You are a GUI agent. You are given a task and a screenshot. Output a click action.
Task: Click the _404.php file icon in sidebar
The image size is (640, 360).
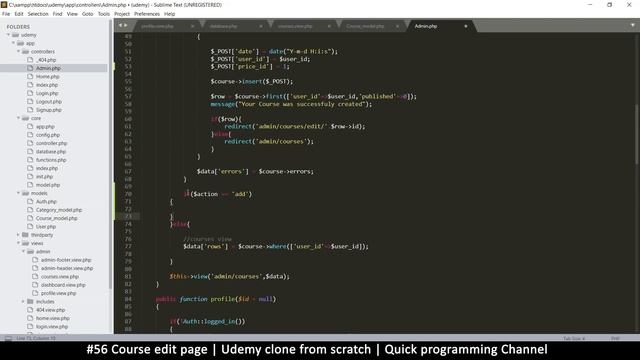coord(30,60)
